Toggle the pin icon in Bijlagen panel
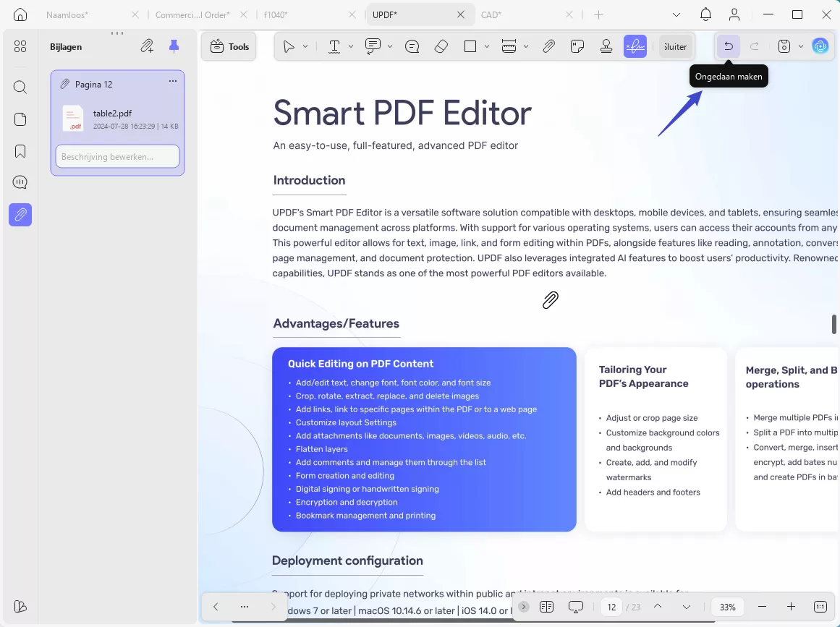The image size is (840, 627). click(x=174, y=46)
